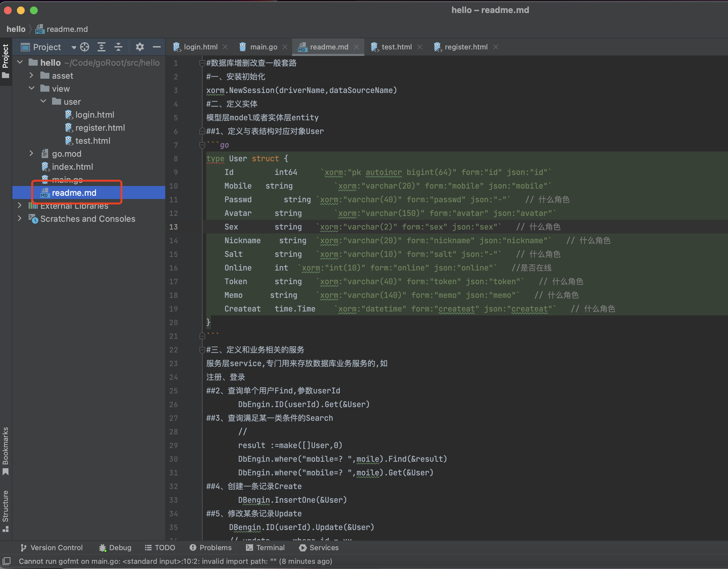Switch to the main.go tab
The image size is (728, 569).
(x=263, y=46)
